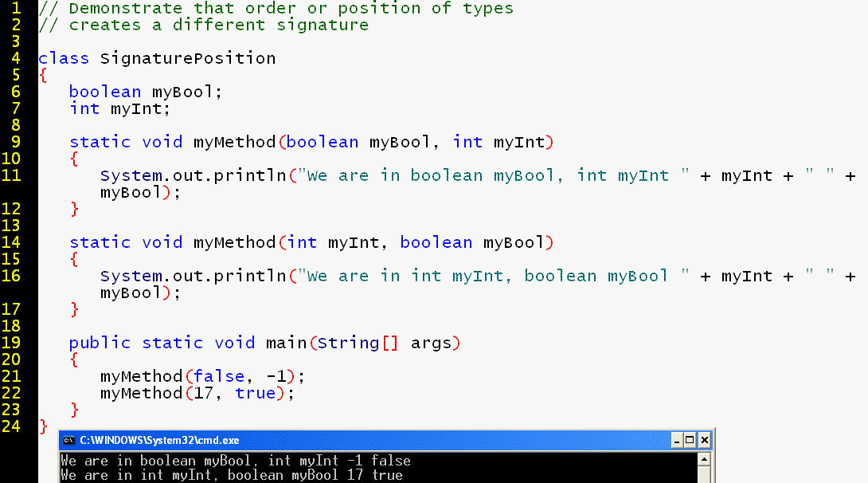Click the class name SignaturePosition

coord(188,58)
